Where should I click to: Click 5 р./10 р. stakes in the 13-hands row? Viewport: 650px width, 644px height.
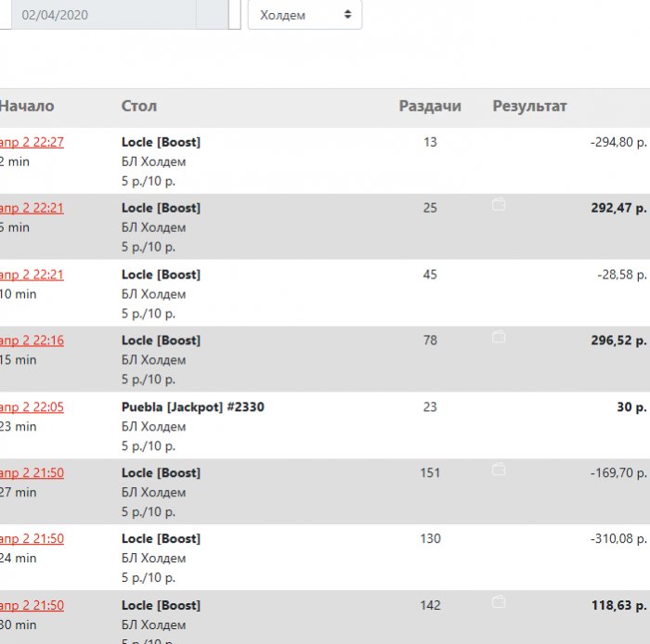149,181
